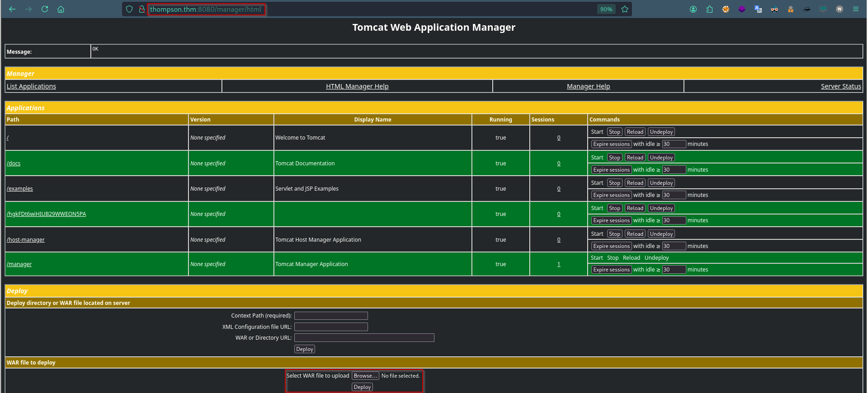Go to Server Status

tap(841, 86)
